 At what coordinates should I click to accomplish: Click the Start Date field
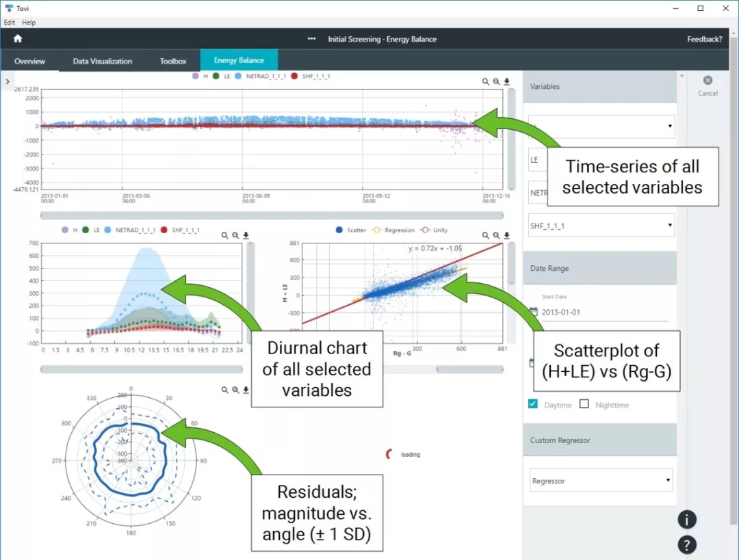[602, 312]
